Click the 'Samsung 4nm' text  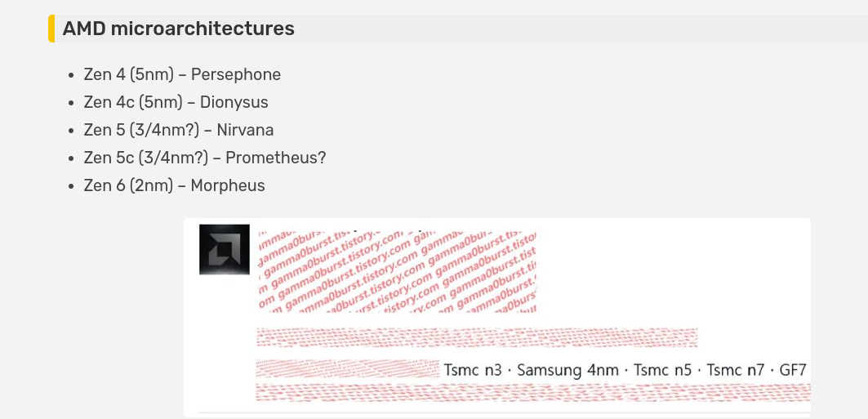click(x=568, y=370)
